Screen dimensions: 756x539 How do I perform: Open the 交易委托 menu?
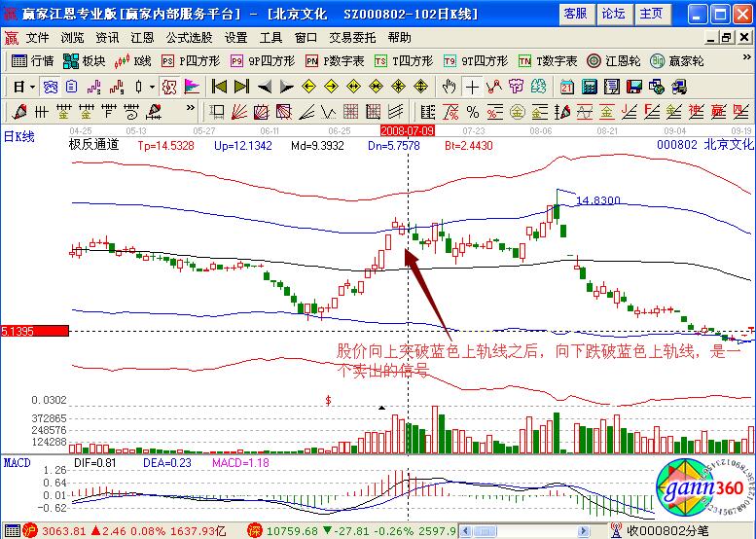(x=350, y=37)
